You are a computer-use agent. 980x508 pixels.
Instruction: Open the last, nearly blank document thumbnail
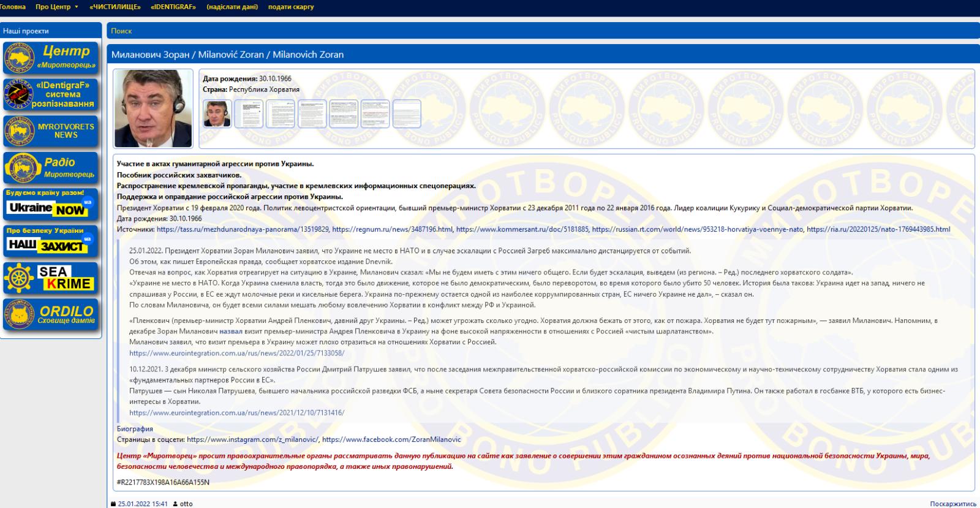pyautogui.click(x=407, y=113)
